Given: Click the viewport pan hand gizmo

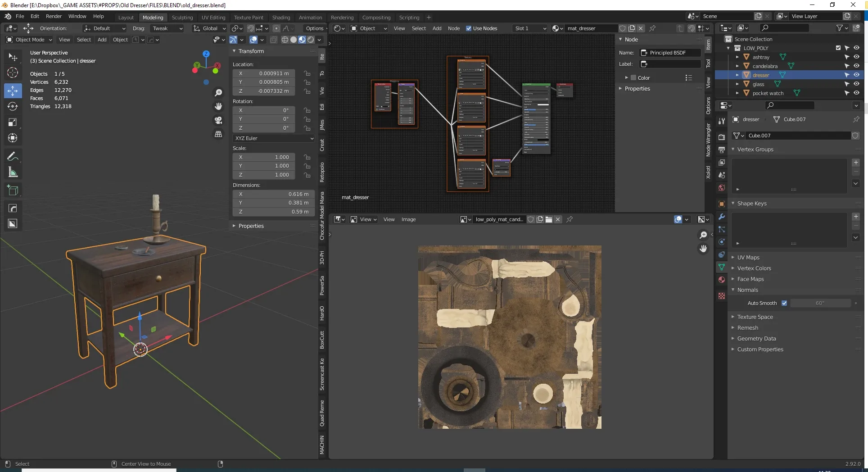Looking at the screenshot, I should (218, 106).
